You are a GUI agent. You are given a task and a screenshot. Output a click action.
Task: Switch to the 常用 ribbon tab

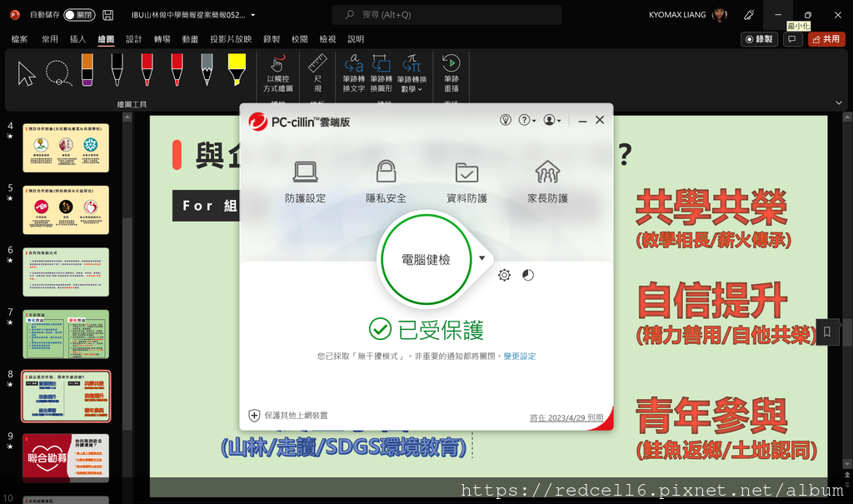point(49,39)
